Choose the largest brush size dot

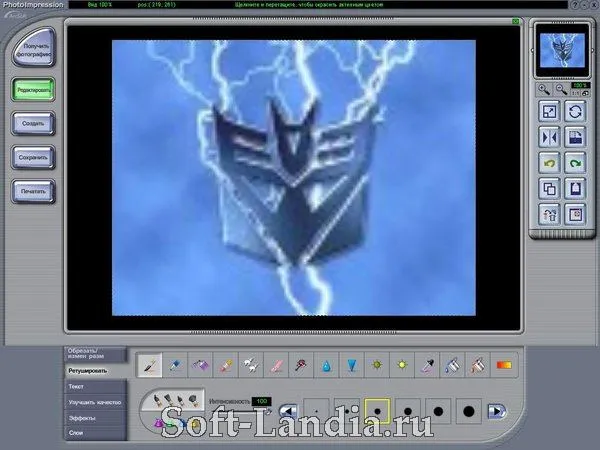click(x=469, y=411)
